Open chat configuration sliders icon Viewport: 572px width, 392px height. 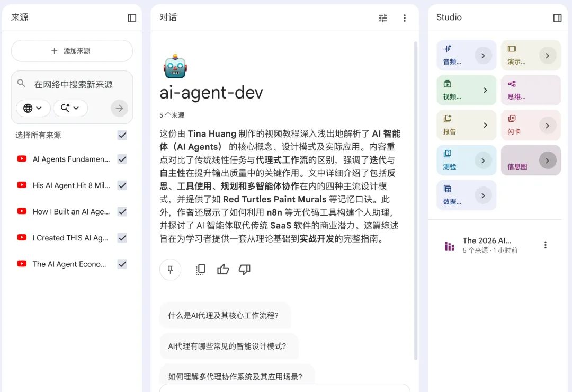[x=383, y=18]
